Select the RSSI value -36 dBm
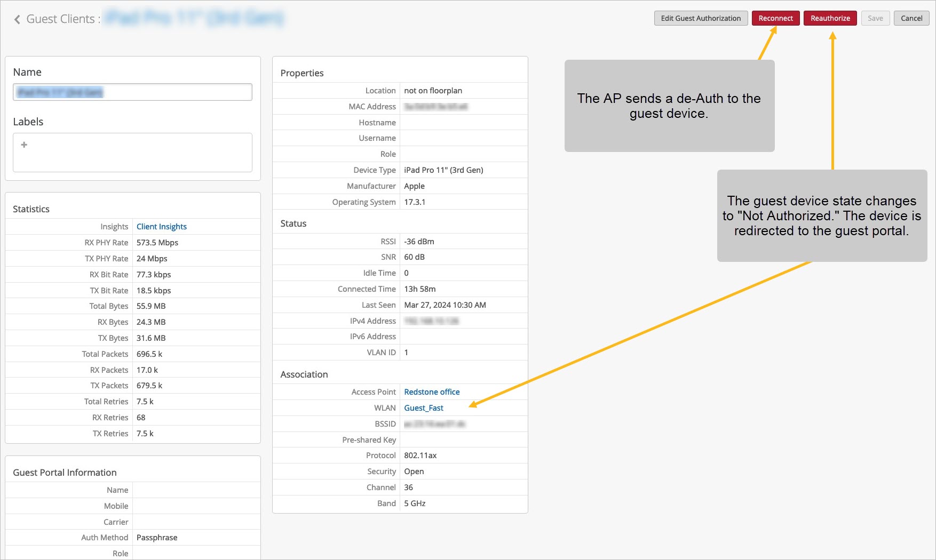Viewport: 936px width, 560px height. click(x=419, y=242)
